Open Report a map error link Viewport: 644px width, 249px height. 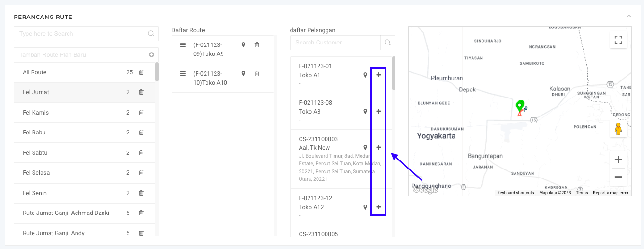610,193
